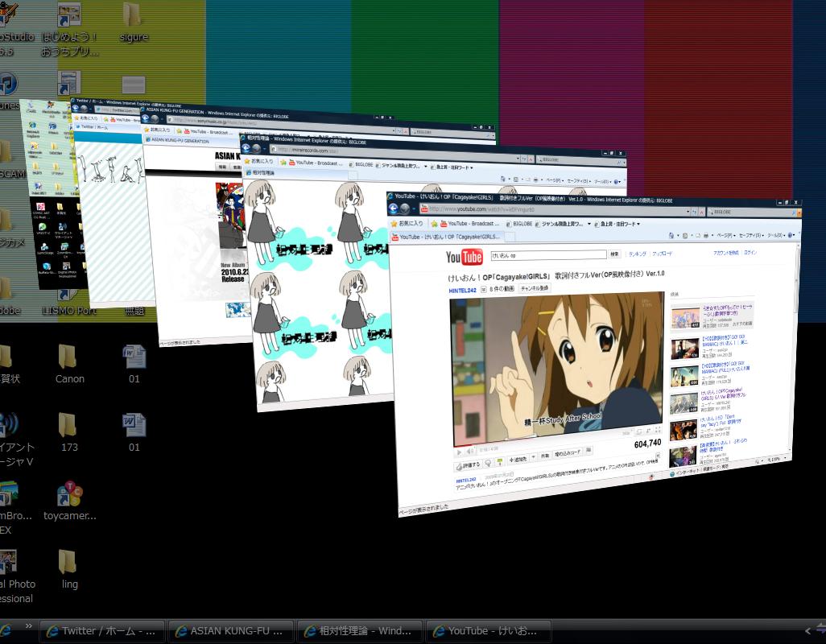Viewport: 826px width, 644px height.
Task: Click Back button in 相対性理論 window
Action: (x=246, y=148)
